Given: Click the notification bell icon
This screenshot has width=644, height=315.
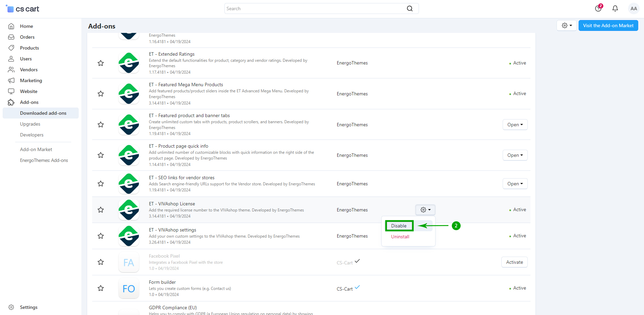Looking at the screenshot, I should point(615,8).
